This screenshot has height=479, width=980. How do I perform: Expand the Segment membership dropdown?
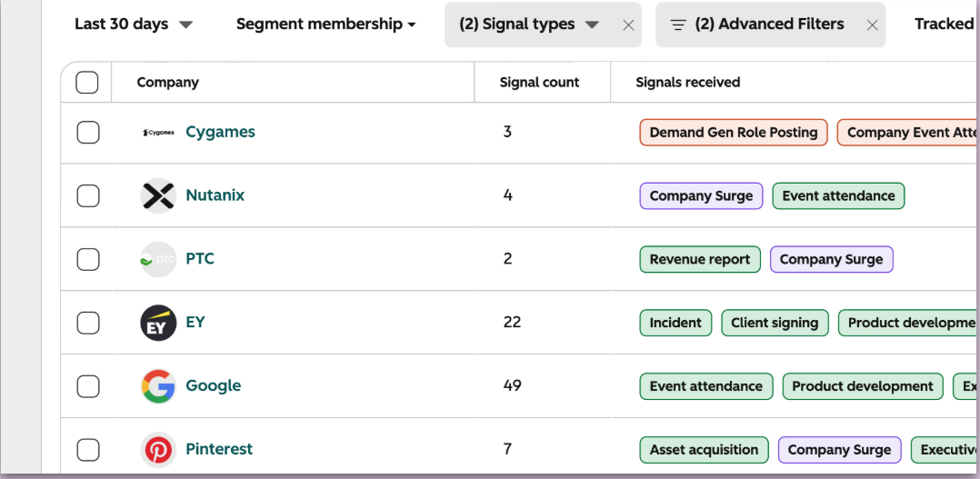pyautogui.click(x=325, y=25)
